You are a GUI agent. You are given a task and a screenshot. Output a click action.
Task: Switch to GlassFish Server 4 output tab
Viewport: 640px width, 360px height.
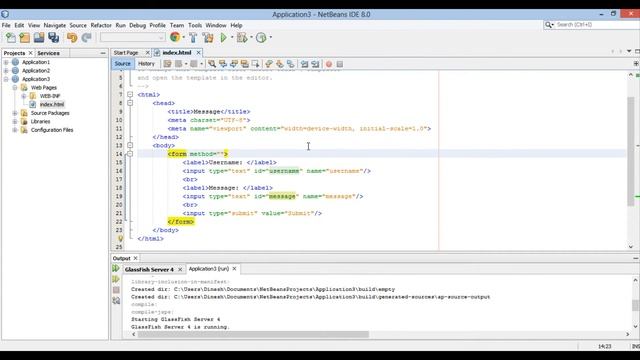click(149, 269)
